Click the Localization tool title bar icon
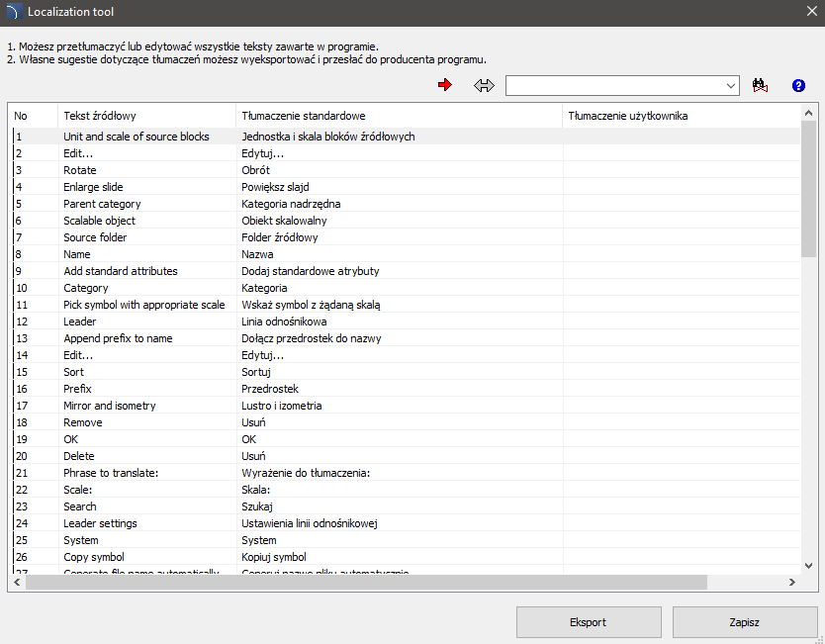The height and width of the screenshot is (644, 825). (12, 12)
